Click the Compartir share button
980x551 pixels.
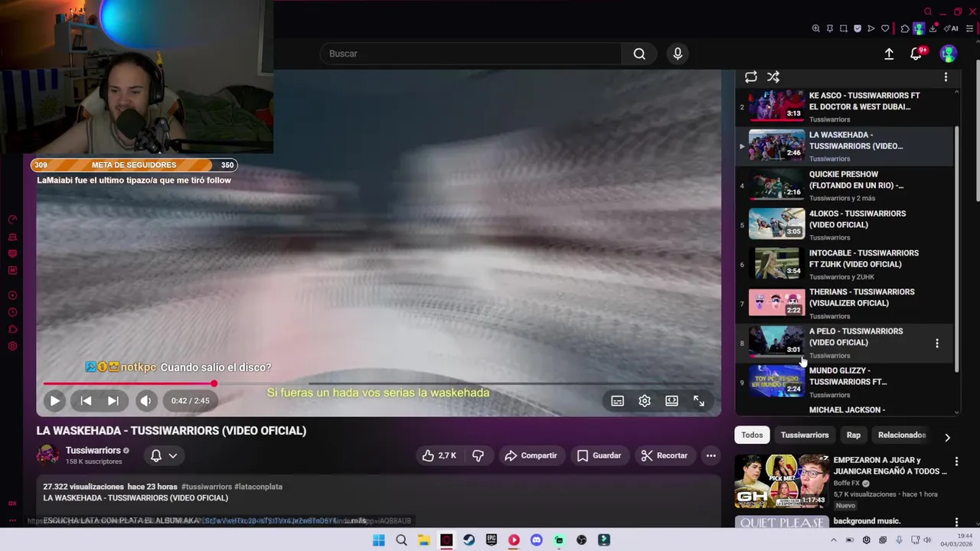531,455
